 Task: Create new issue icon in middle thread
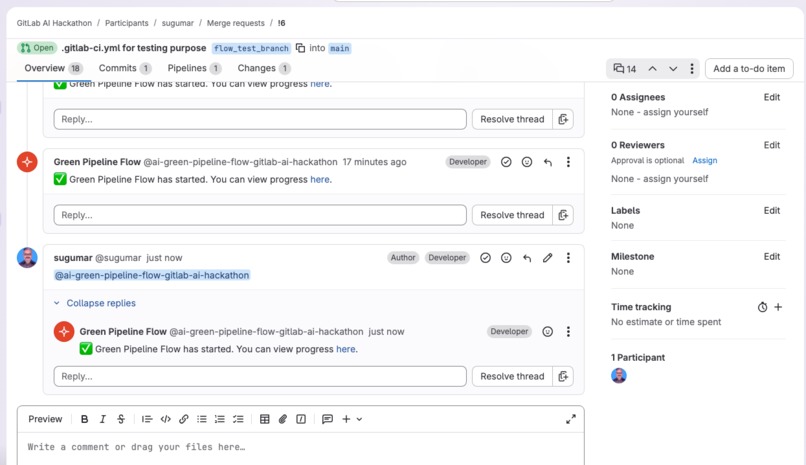pos(563,215)
